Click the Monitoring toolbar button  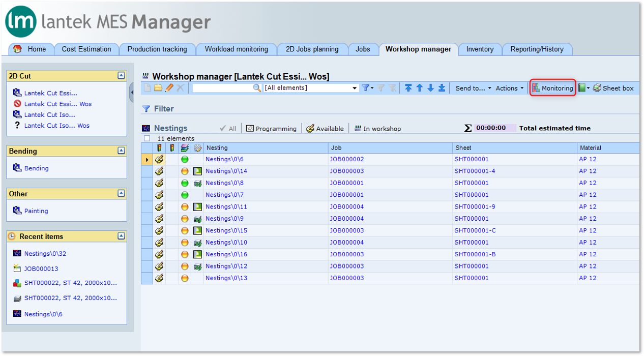click(552, 88)
